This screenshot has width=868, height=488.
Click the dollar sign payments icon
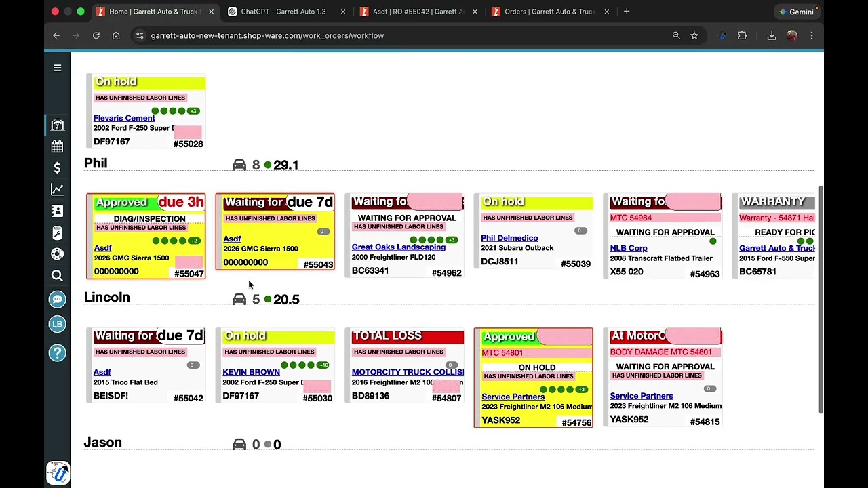click(x=57, y=168)
